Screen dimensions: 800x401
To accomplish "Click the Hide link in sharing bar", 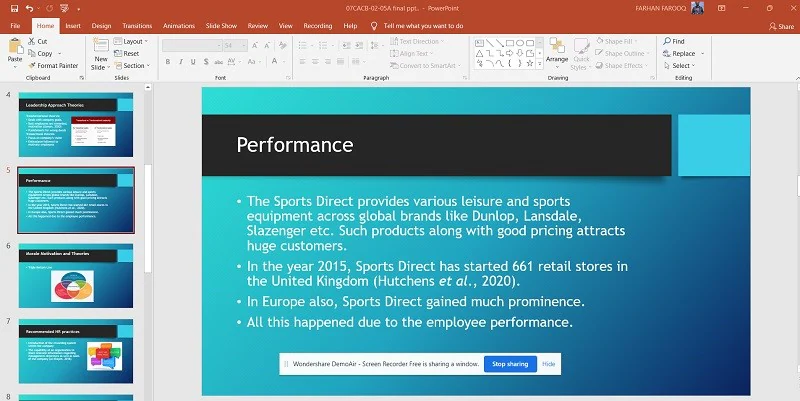I will (548, 364).
